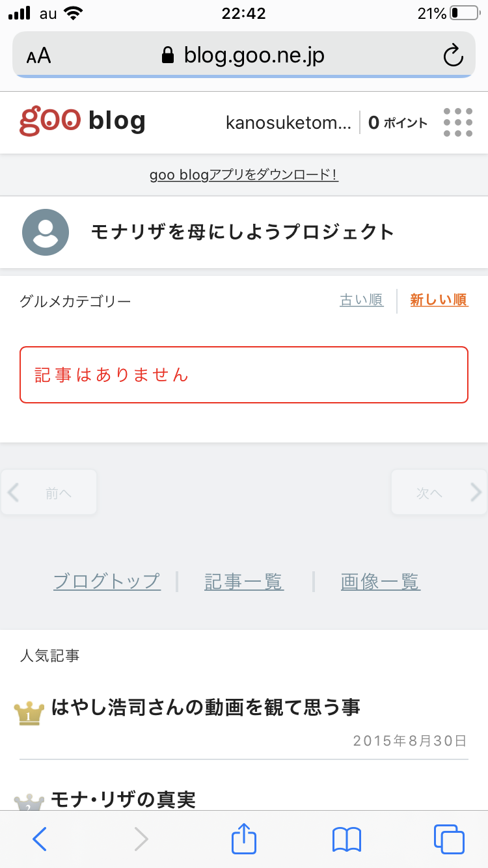Open the モナリザを母にしようプロジェクト blog title
The height and width of the screenshot is (868, 488).
tap(243, 232)
